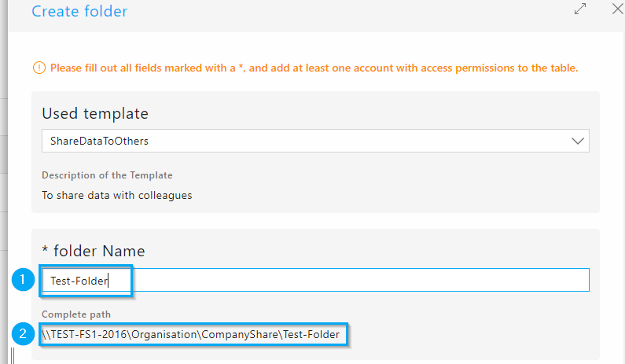Click the required asterisk before folder Name
The image size is (625, 364).
(x=45, y=250)
